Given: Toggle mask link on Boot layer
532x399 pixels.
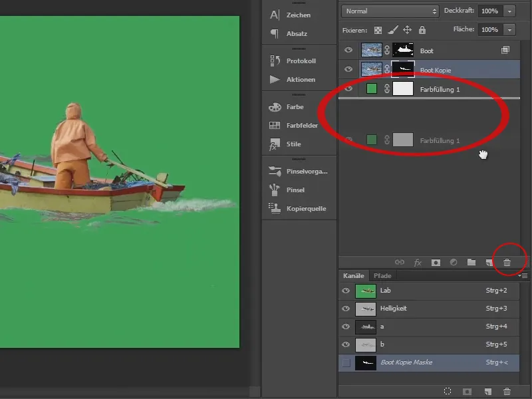Looking at the screenshot, I should pos(387,51).
